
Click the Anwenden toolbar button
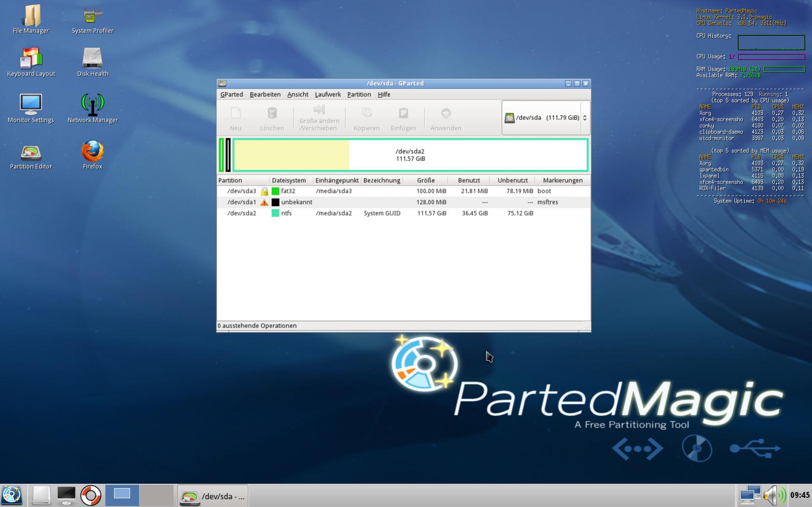coord(445,118)
